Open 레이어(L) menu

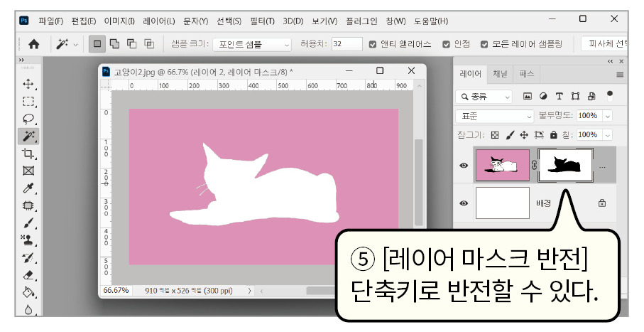click(158, 21)
